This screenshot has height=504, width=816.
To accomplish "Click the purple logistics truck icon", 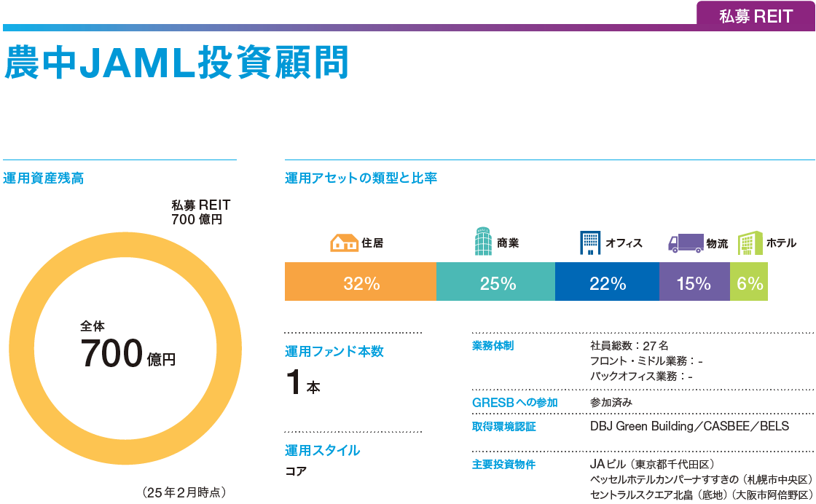I will [685, 243].
